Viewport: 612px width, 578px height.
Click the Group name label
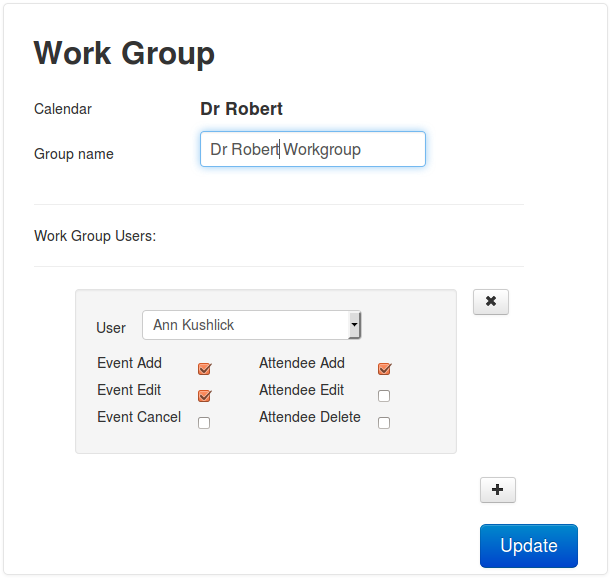[74, 154]
